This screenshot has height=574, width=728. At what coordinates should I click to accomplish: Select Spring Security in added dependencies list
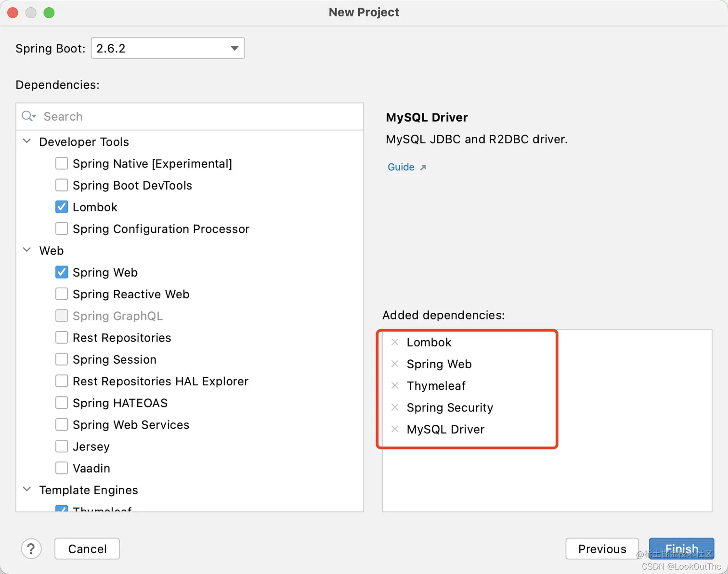pos(450,408)
